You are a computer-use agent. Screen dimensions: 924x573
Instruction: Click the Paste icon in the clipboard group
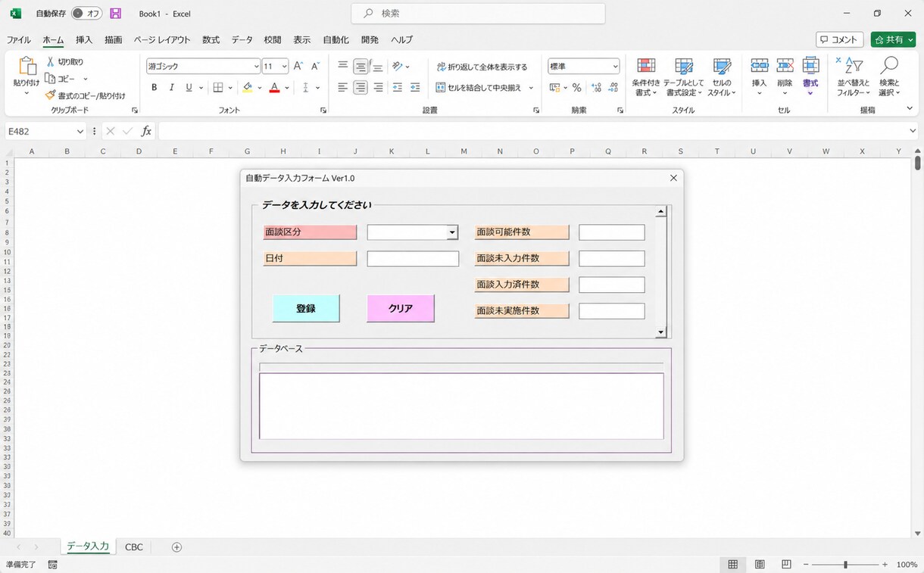27,67
